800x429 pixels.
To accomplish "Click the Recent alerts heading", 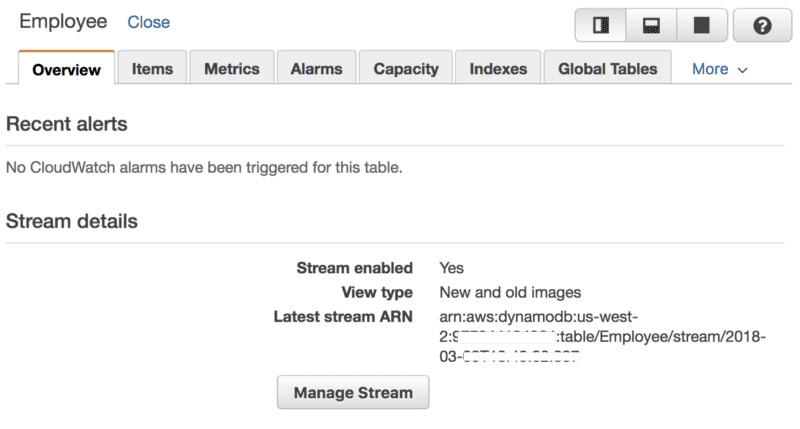I will (x=67, y=124).
